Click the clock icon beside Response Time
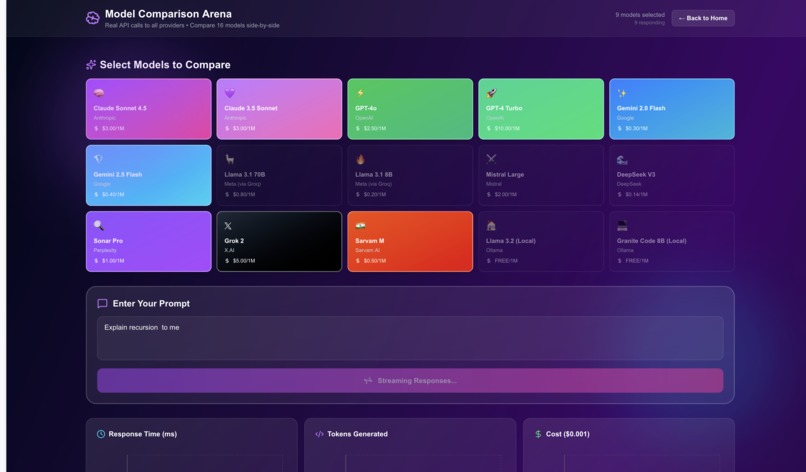This screenshot has width=806, height=472. (x=101, y=434)
